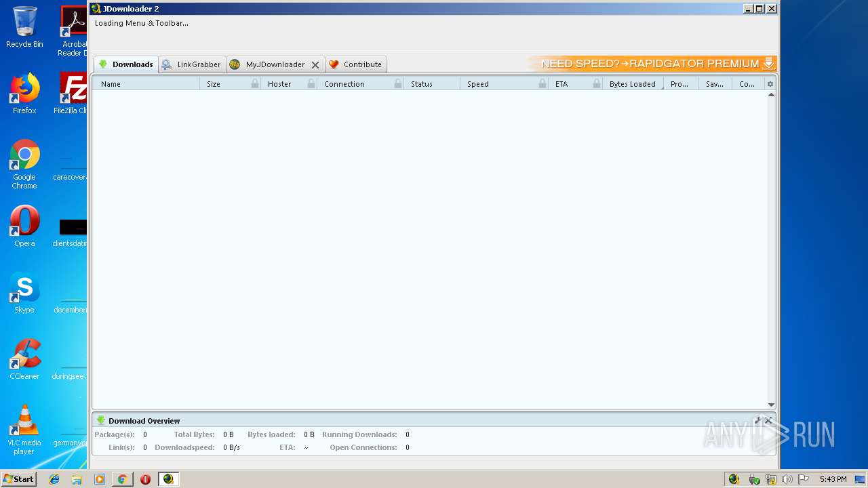
Task: Close the Download Overview panel
Action: click(x=768, y=420)
